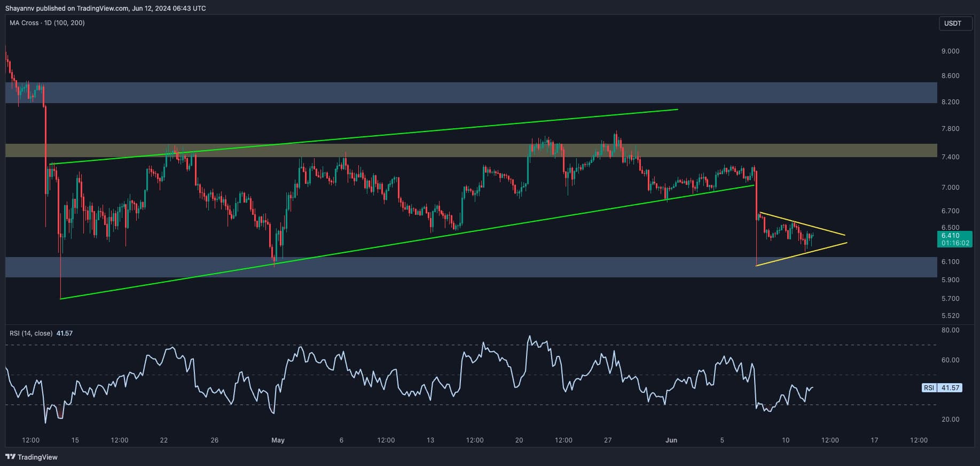
Task: Click the 7.400 price axis label
Action: click(950, 157)
